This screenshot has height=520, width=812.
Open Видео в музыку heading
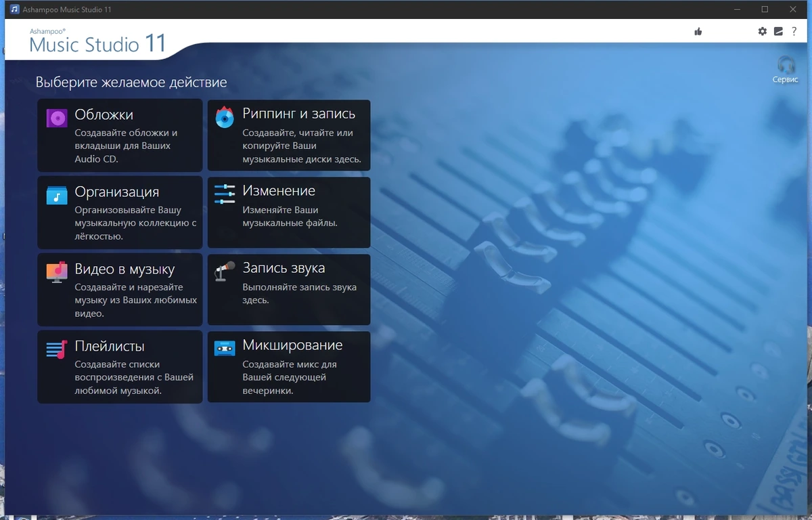[125, 269]
